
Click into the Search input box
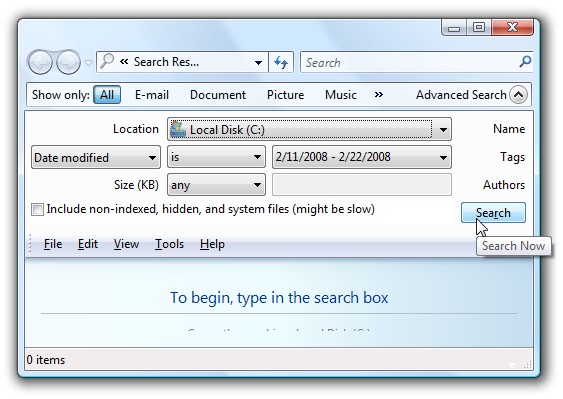409,62
